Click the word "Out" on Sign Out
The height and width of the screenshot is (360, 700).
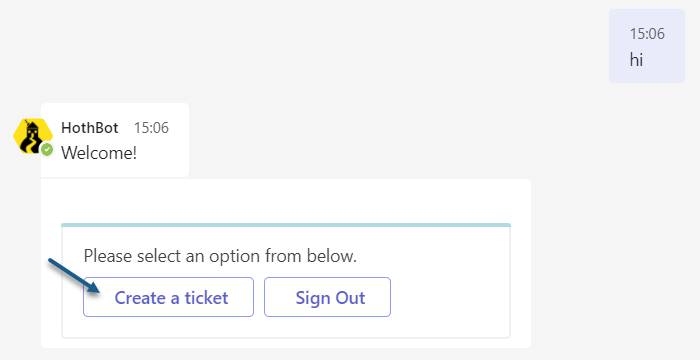click(x=350, y=297)
